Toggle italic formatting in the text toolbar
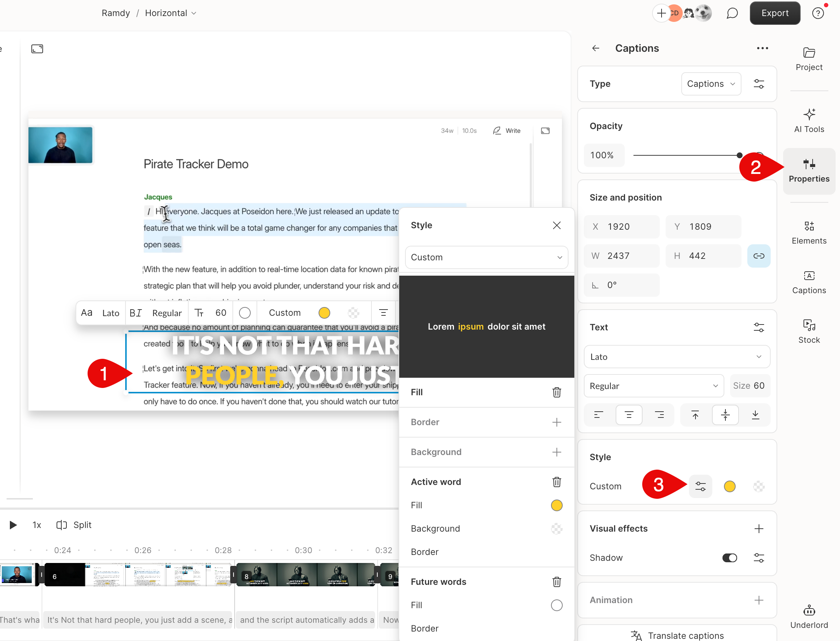The width and height of the screenshot is (840, 641). pyautogui.click(x=140, y=312)
